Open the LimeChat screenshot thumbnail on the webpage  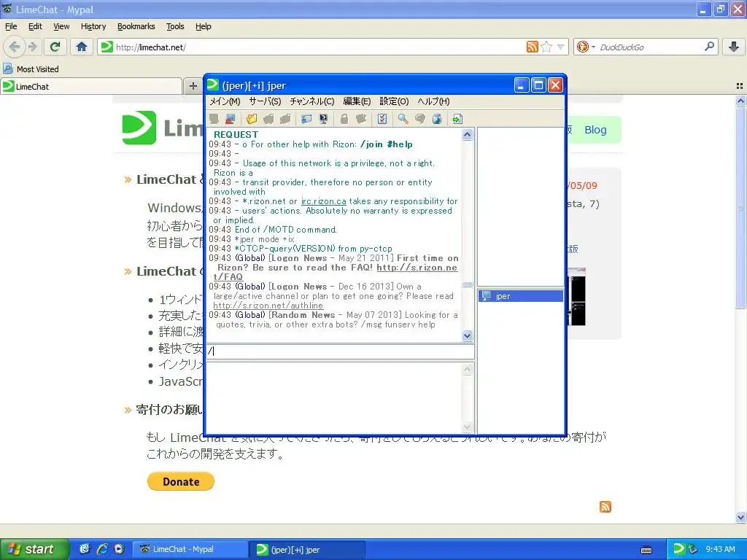pyautogui.click(x=576, y=297)
